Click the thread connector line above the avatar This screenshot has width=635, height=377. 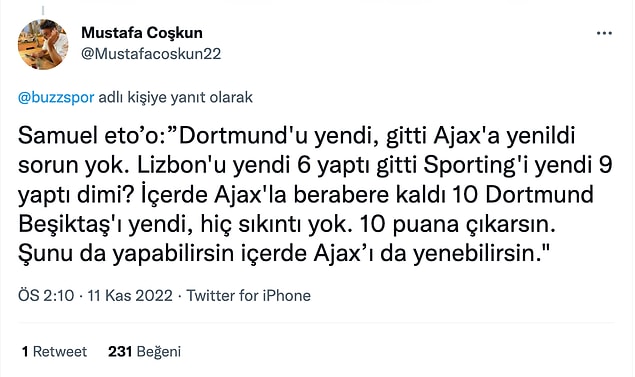(x=43, y=11)
